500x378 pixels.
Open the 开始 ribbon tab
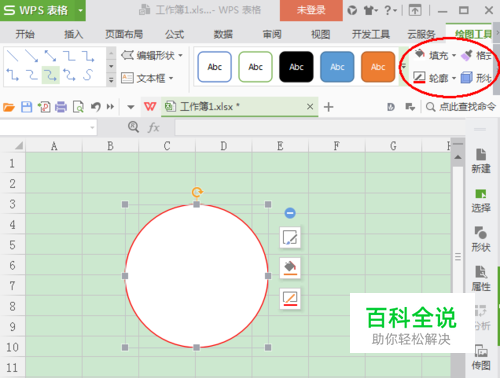pyautogui.click(x=25, y=34)
